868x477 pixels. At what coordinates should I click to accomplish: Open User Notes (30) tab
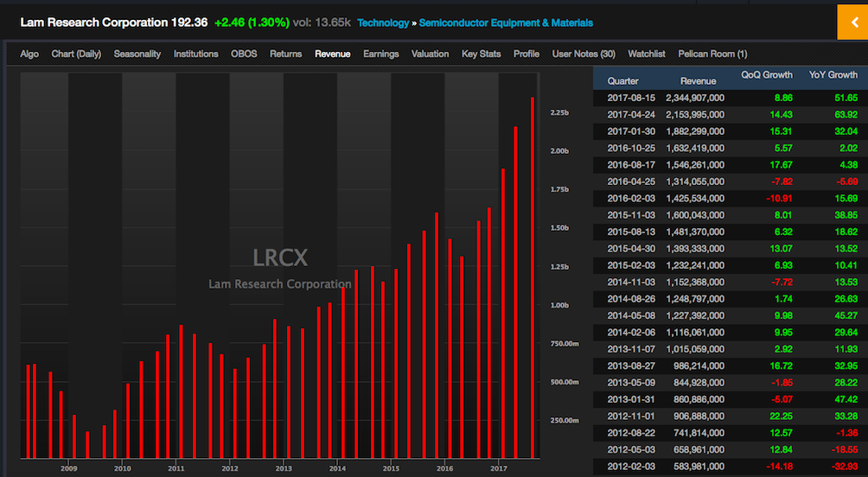pos(584,54)
